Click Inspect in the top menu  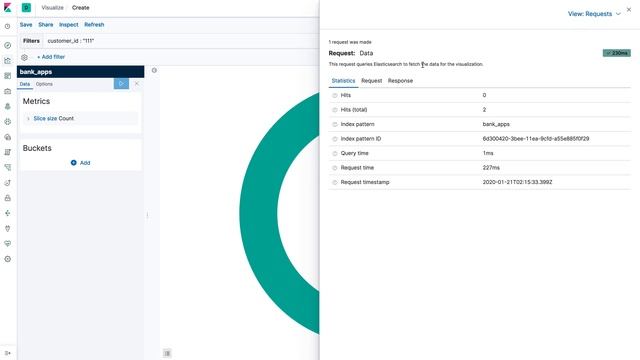tap(69, 24)
